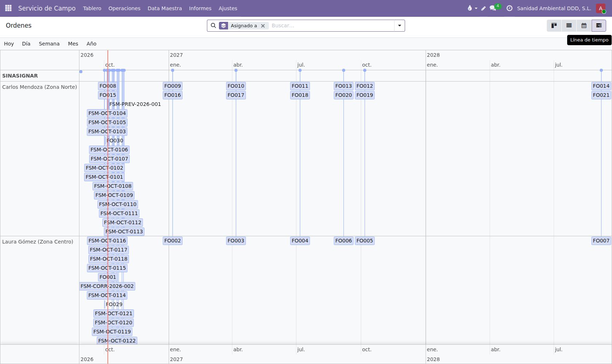Switch to calendar view
Screen dimensions: 612x364
(584, 25)
